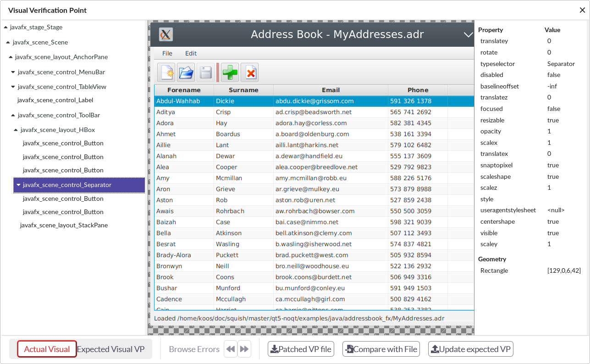Viewport: 590px width, 364px height.
Task: Click the next error arrow icon
Action: coord(244,349)
